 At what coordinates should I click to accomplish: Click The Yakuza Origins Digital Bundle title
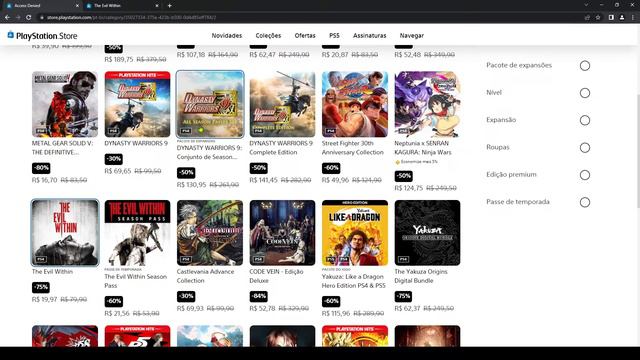421,276
